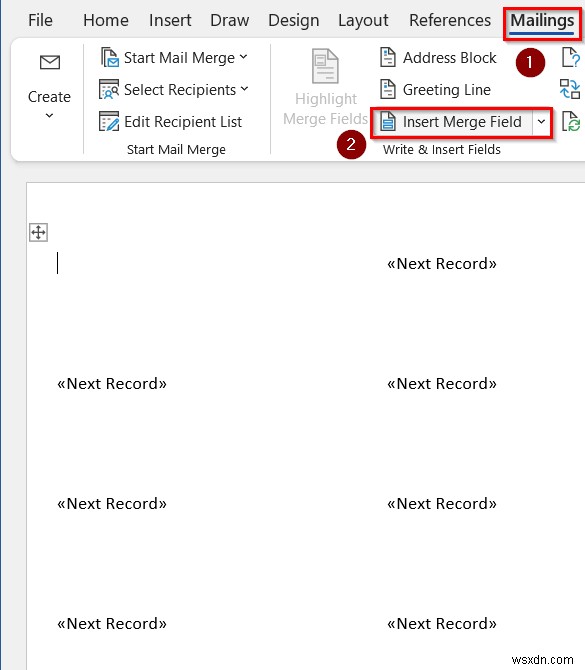Open the Layout tab
This screenshot has width=585, height=670.
[363, 20]
